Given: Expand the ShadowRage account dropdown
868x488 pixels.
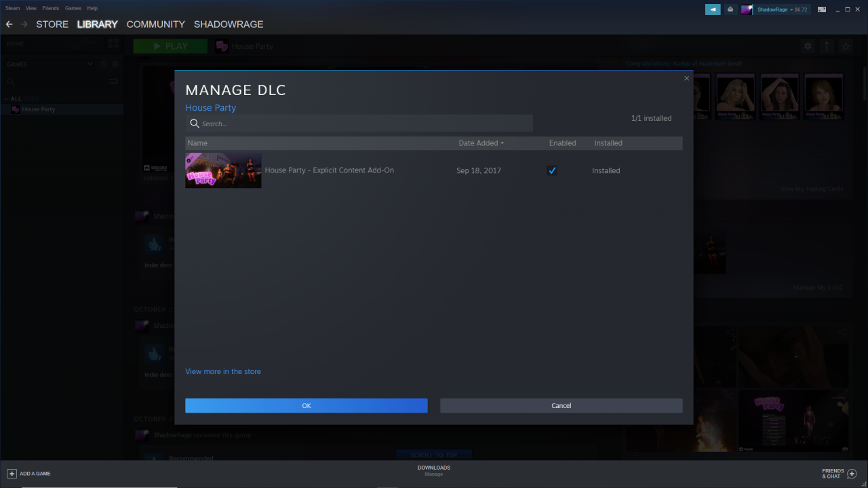Looking at the screenshot, I should coord(791,10).
